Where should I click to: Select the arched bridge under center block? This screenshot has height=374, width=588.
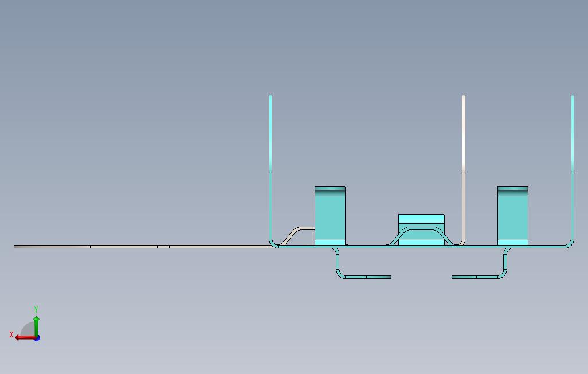click(x=421, y=228)
